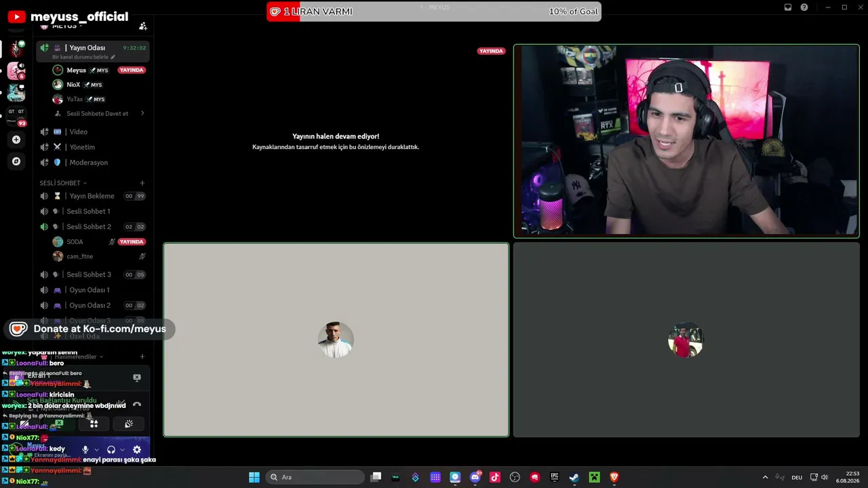Click Sesli Sohbete Davet et invite link
Viewport: 868px width, 488px height.
coord(98,113)
